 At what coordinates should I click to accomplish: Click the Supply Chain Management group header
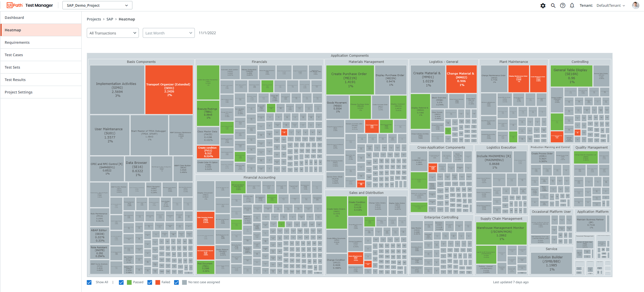(501, 218)
